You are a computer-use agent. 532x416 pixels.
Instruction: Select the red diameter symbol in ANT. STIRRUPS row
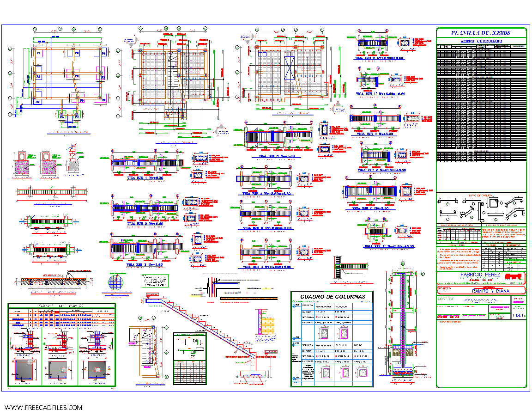pyautogui.click(x=316, y=317)
